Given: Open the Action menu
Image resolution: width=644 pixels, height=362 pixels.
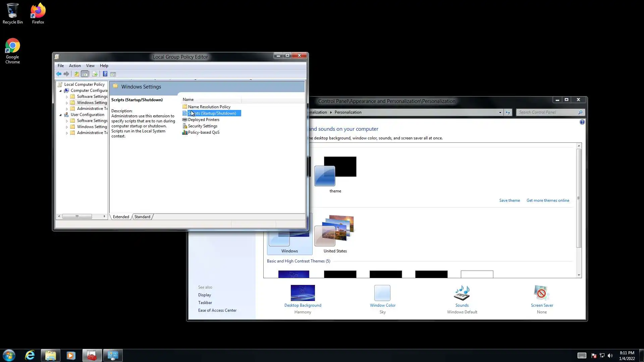Looking at the screenshot, I should pyautogui.click(x=74, y=66).
